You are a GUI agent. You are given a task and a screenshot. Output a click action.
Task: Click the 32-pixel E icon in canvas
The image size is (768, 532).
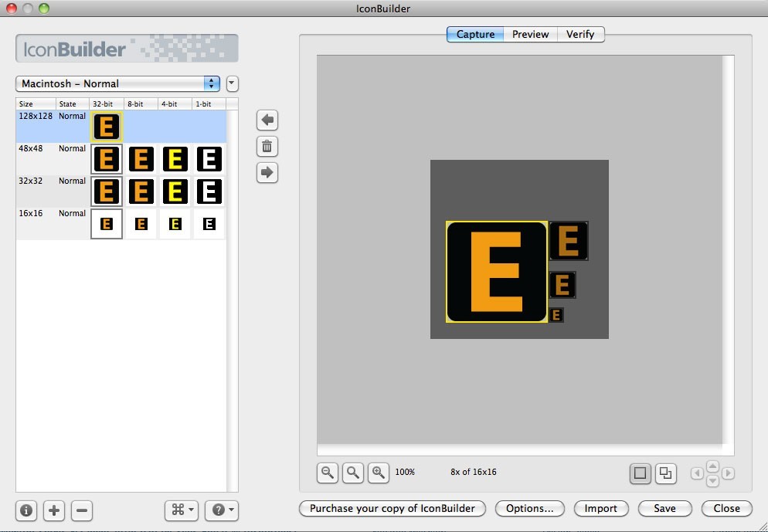pos(562,285)
